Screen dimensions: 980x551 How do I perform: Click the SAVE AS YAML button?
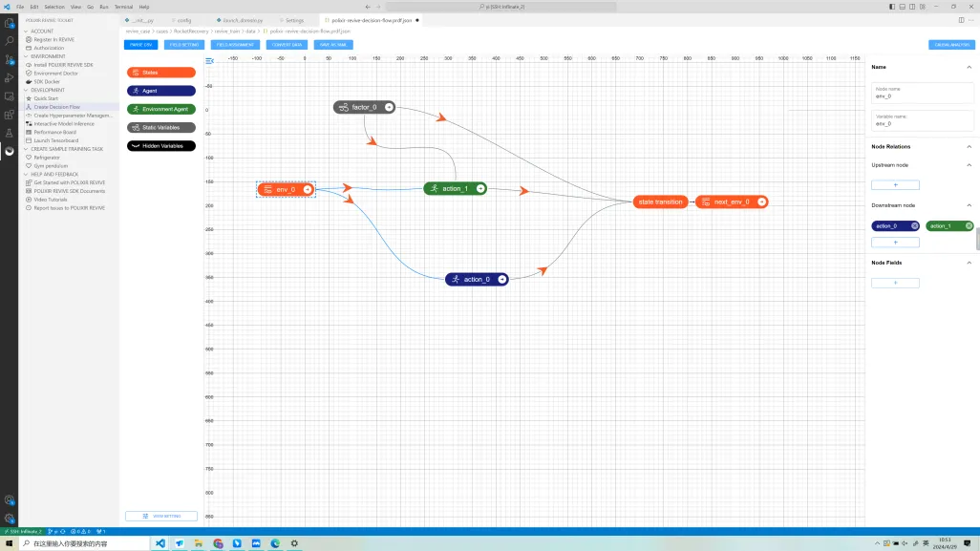tap(333, 44)
